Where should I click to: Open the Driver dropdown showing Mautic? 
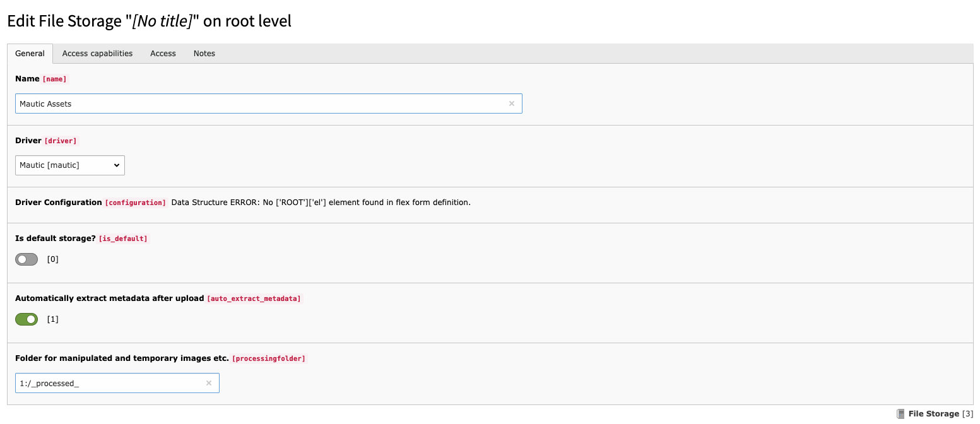pos(70,165)
